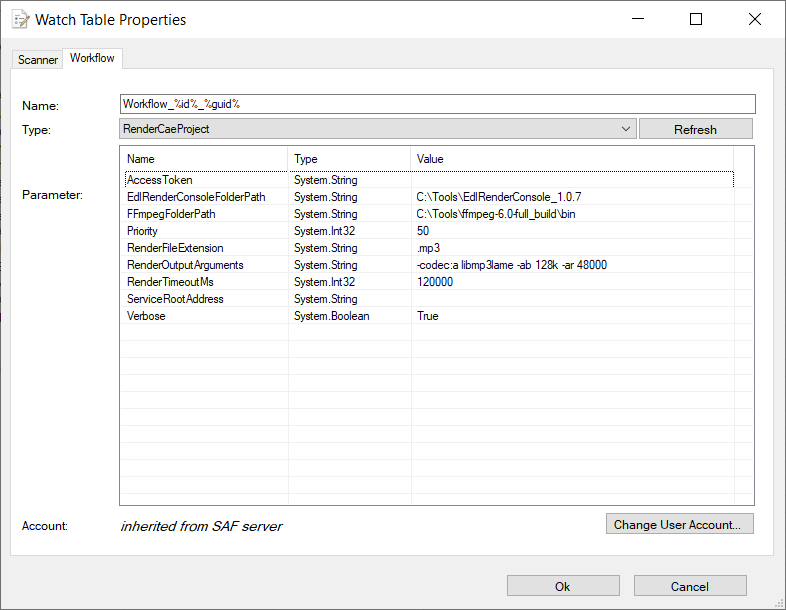Viewport: 786px width, 610px height.
Task: Select the AccessToken value cell
Action: [571, 180]
